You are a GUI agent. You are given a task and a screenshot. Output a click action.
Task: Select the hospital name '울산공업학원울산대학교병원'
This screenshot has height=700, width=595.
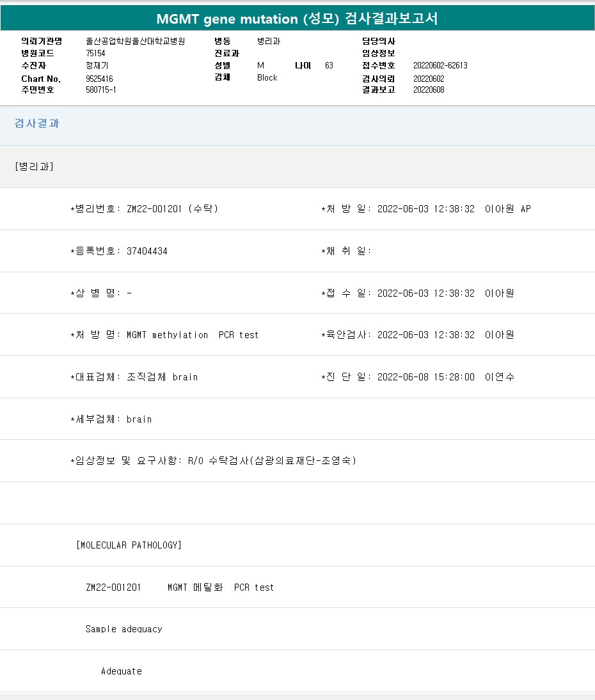click(136, 41)
